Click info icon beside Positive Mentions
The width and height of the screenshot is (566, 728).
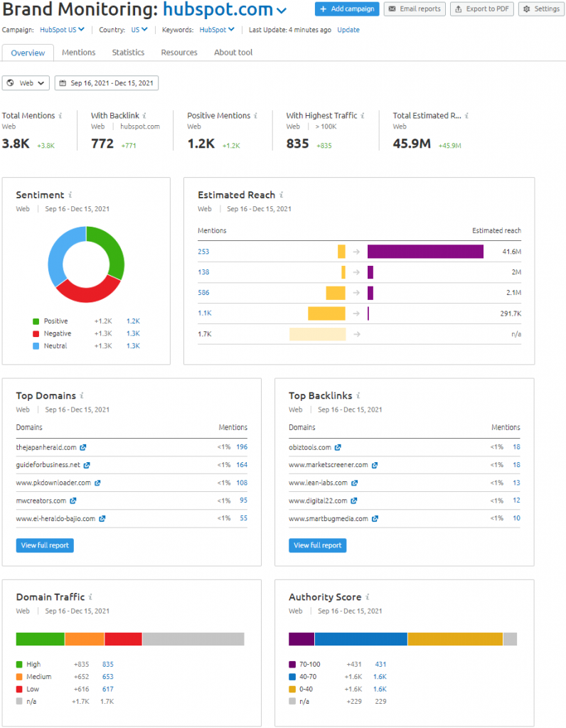(x=256, y=116)
